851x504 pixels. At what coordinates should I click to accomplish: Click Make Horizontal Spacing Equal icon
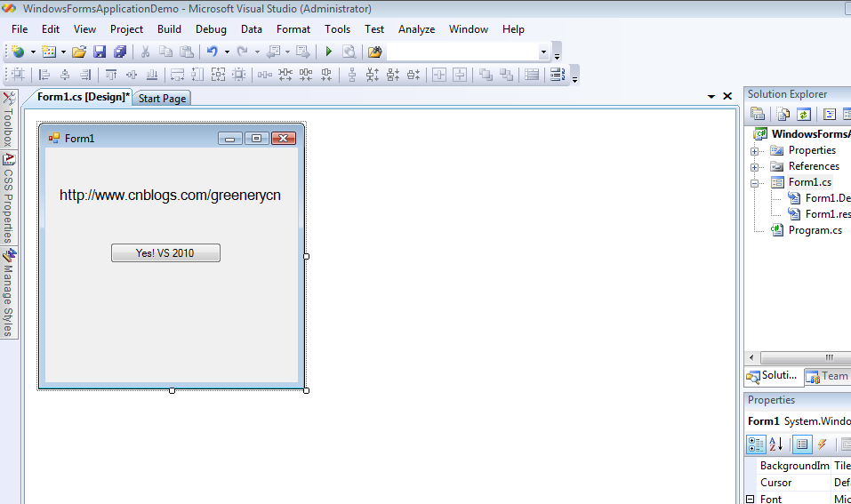click(265, 75)
